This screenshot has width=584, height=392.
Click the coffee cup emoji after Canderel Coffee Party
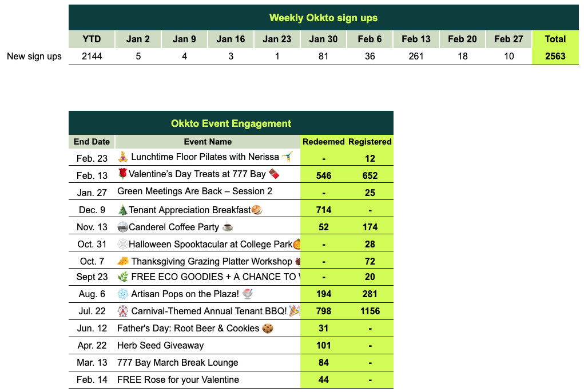pyautogui.click(x=228, y=227)
